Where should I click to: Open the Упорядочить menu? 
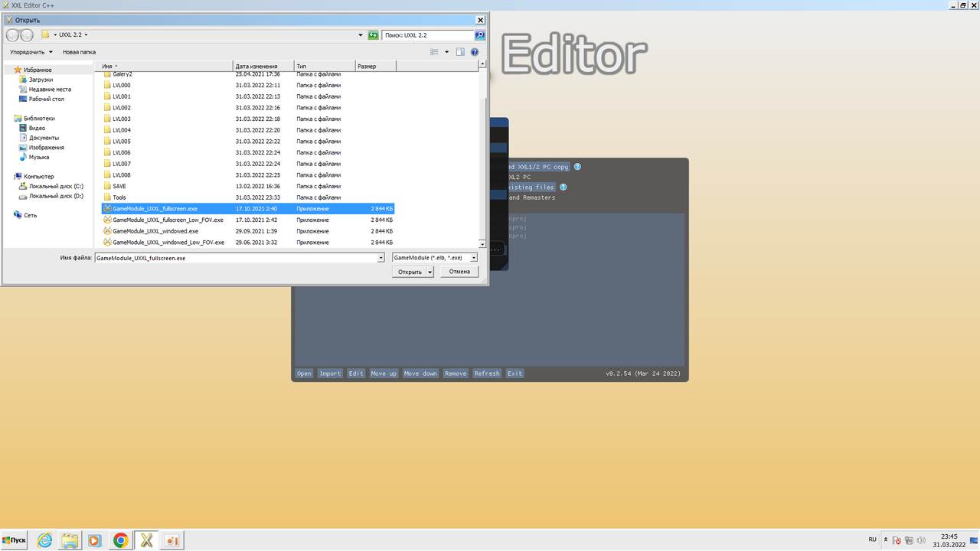coord(31,52)
